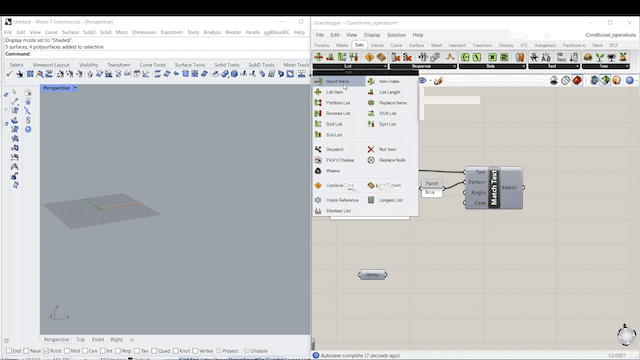
Task: Toggle the Quad osnap checkbox
Action: click(x=154, y=351)
